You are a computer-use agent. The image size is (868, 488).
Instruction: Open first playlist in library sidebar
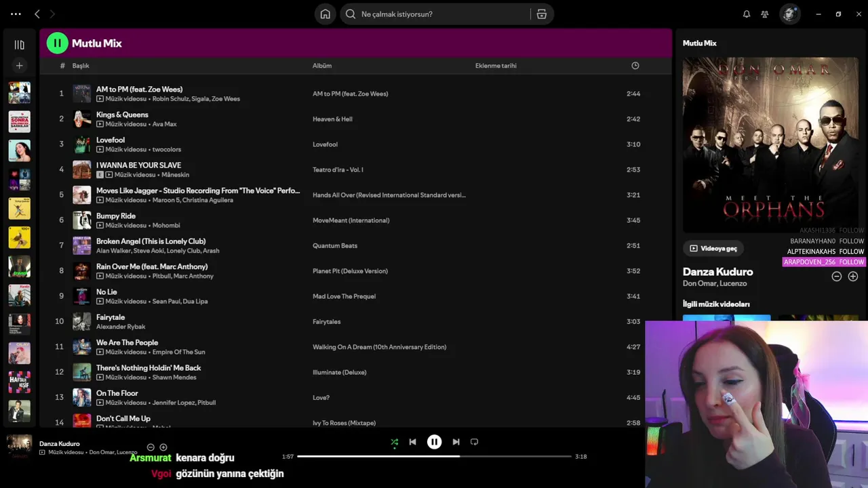19,92
